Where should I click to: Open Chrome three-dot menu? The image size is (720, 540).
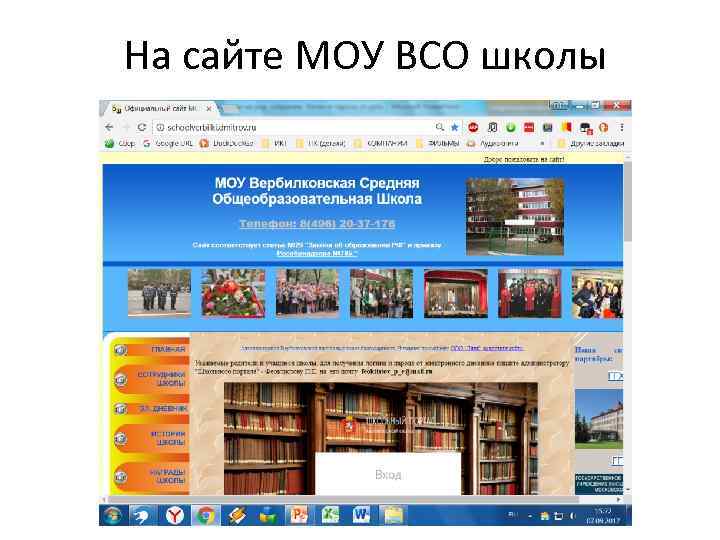622,127
